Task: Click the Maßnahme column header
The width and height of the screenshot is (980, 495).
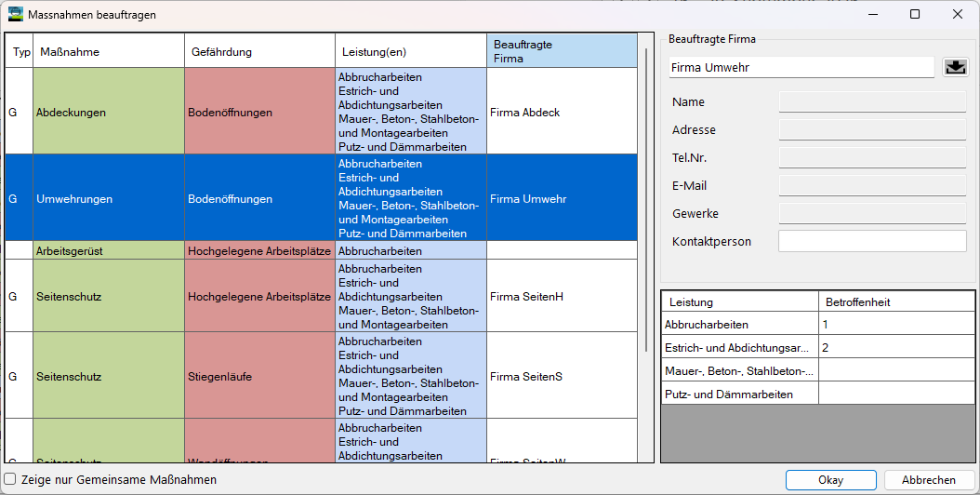Action: click(109, 51)
